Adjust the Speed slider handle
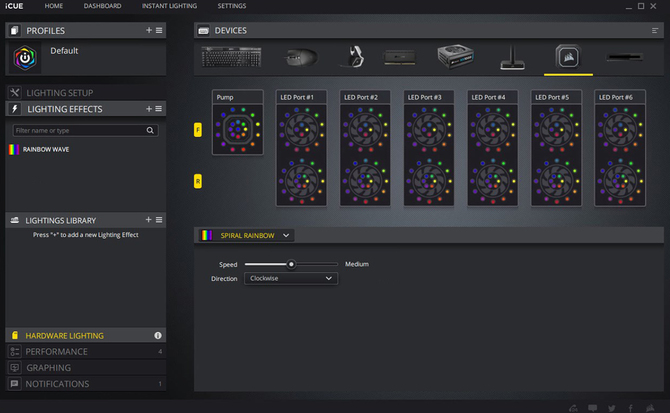670x413 pixels. pos(291,264)
